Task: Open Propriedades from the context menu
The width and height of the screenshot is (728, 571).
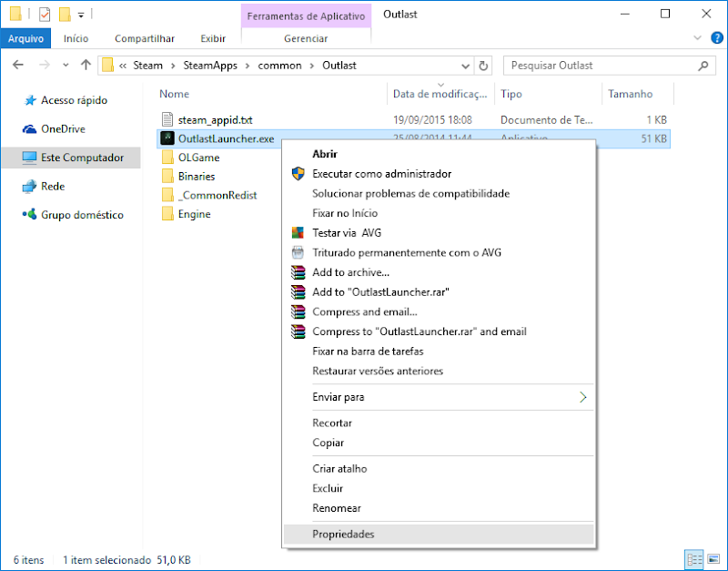Action: coord(439,535)
